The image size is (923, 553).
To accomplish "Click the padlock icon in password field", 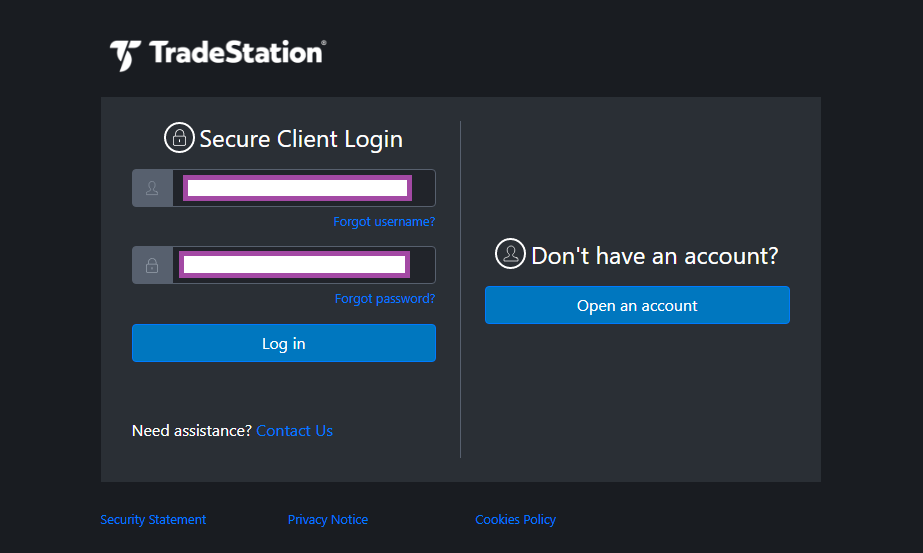I will (152, 266).
